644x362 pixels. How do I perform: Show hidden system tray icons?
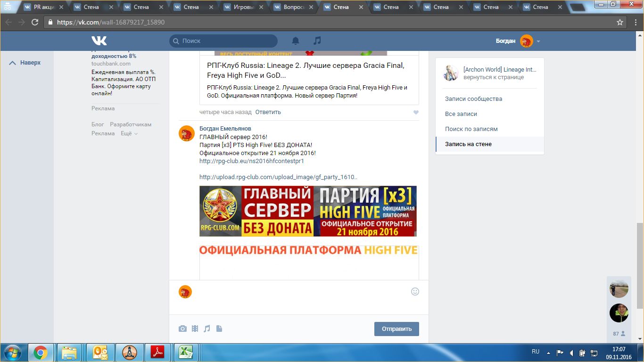coord(548,353)
